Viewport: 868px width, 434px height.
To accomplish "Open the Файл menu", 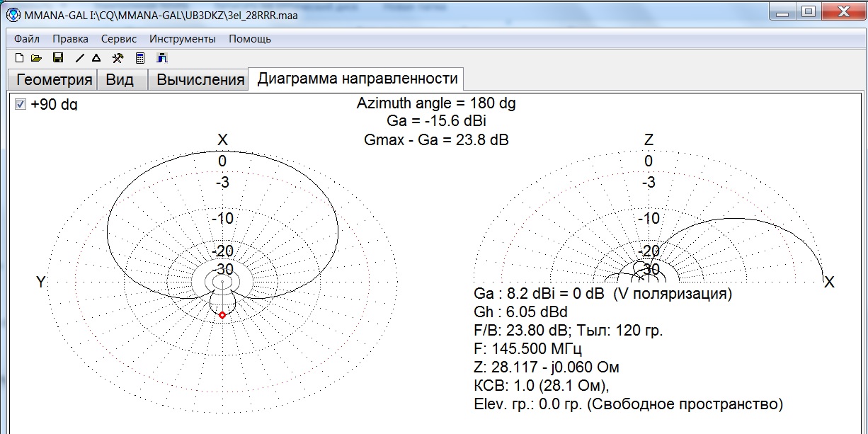I will point(26,39).
